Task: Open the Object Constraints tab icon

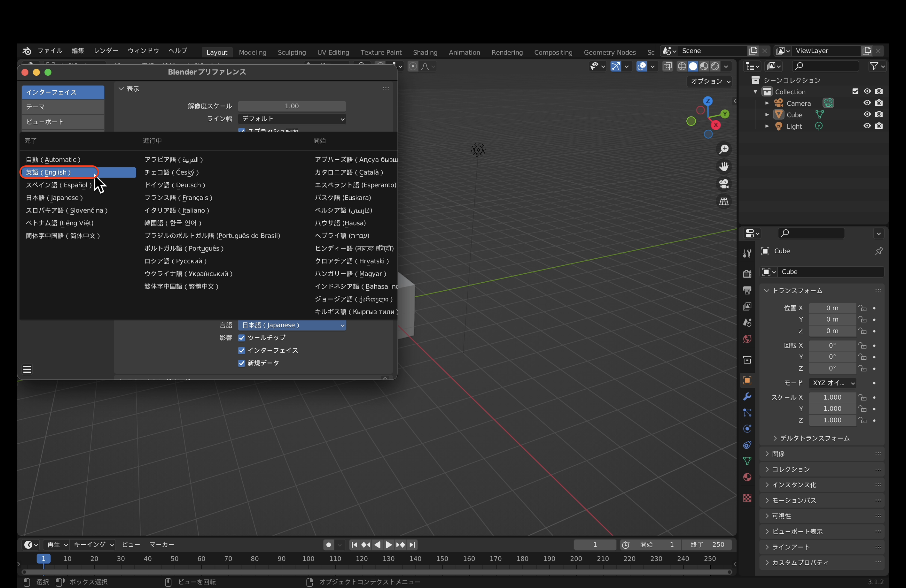Action: (x=747, y=445)
